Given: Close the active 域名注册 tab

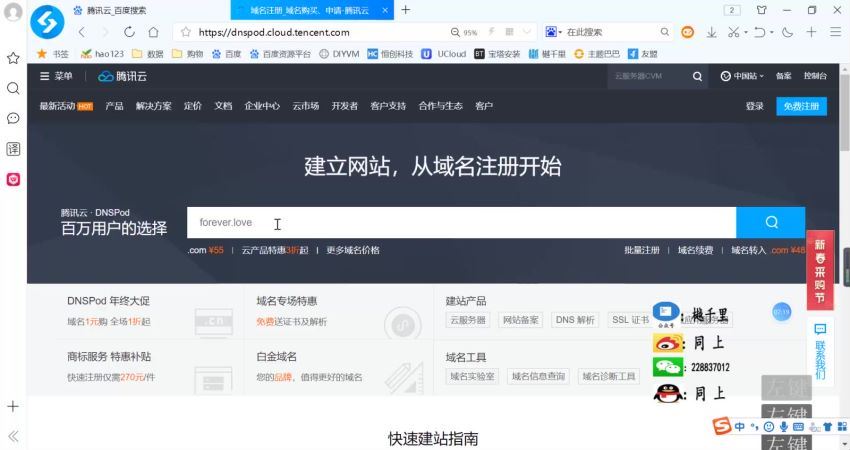Looking at the screenshot, I should [x=385, y=10].
